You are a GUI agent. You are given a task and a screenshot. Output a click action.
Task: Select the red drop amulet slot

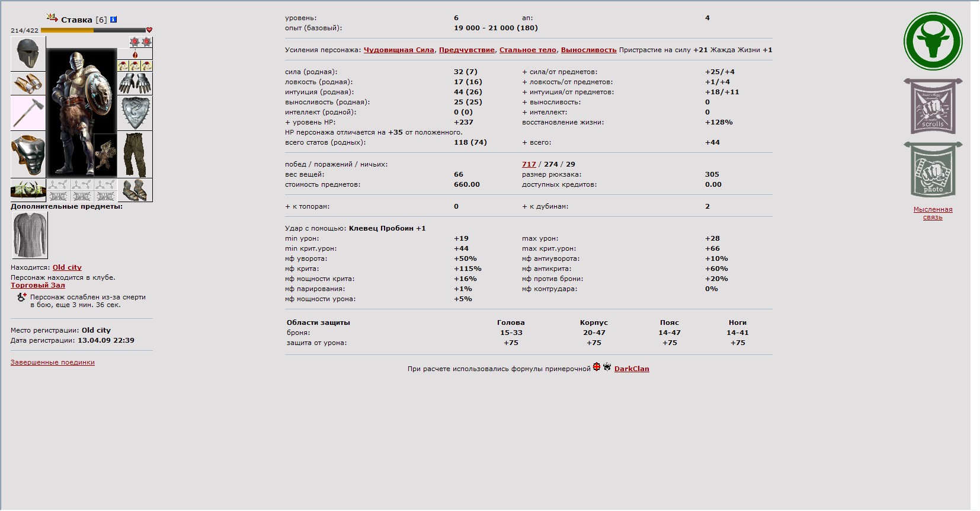point(135,54)
